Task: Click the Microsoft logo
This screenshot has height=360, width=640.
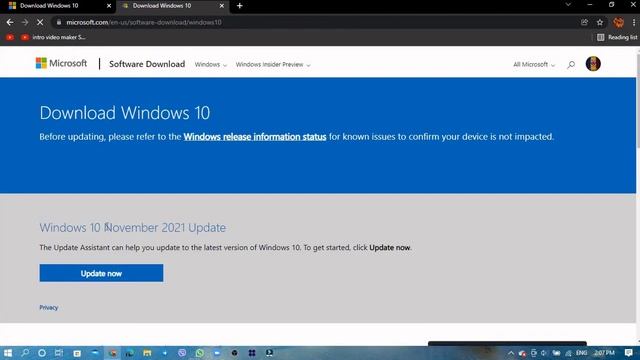Action: pyautogui.click(x=61, y=63)
